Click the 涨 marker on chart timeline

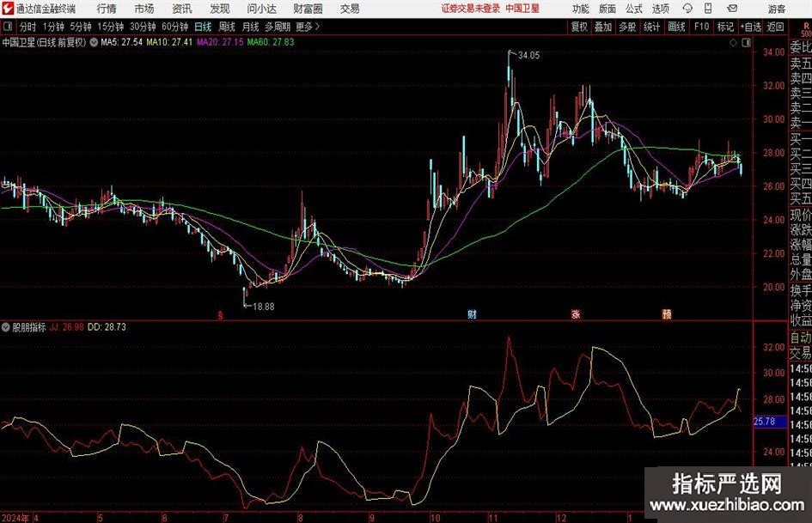tap(576, 314)
